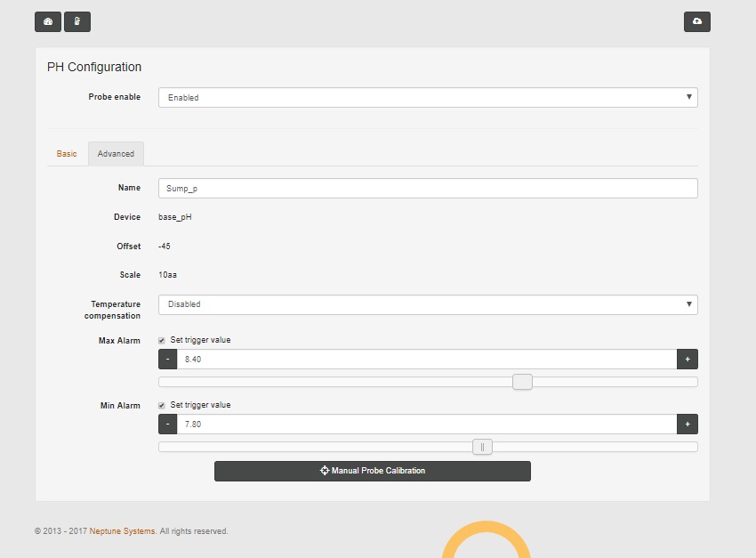Open the second dark toolbar icon button
756x558 pixels.
77,21
